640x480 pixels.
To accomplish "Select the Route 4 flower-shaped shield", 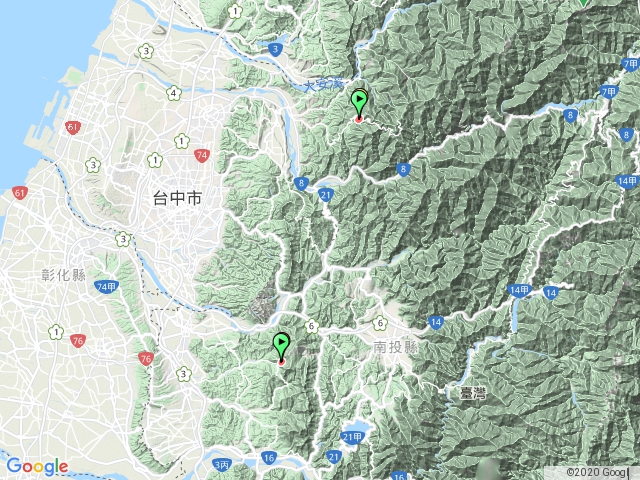I will (173, 93).
